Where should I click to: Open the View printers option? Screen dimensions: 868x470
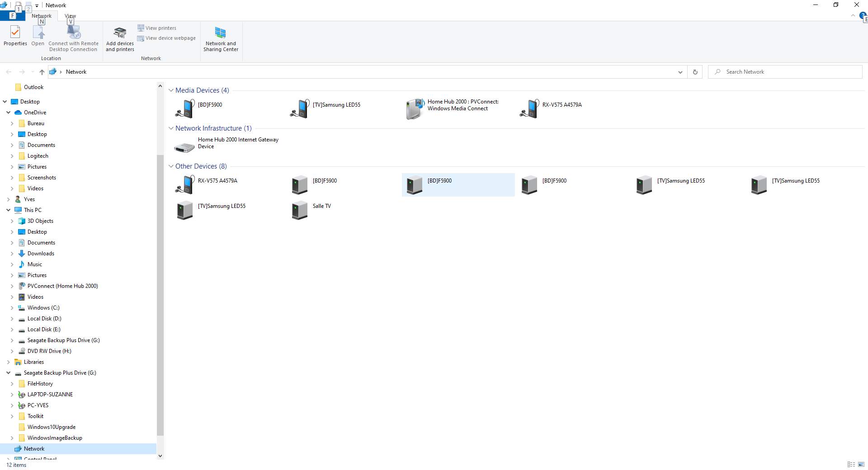click(157, 28)
